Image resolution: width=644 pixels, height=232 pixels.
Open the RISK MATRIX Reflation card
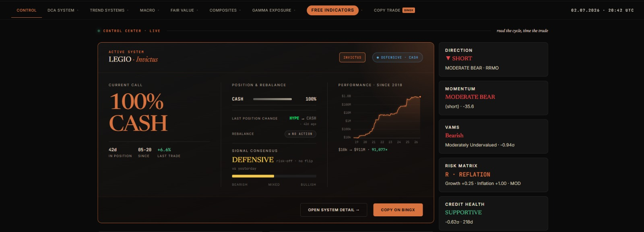click(x=493, y=175)
